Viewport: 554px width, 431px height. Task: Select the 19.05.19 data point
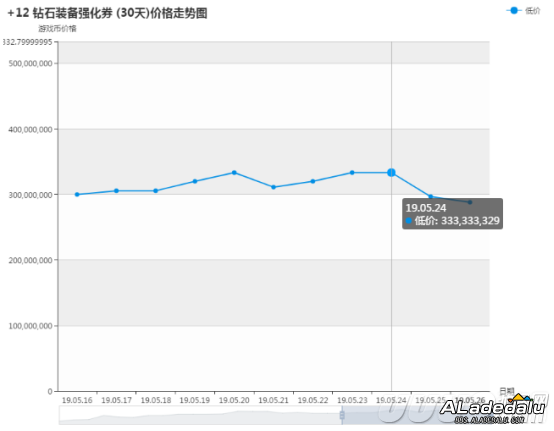[x=195, y=181]
